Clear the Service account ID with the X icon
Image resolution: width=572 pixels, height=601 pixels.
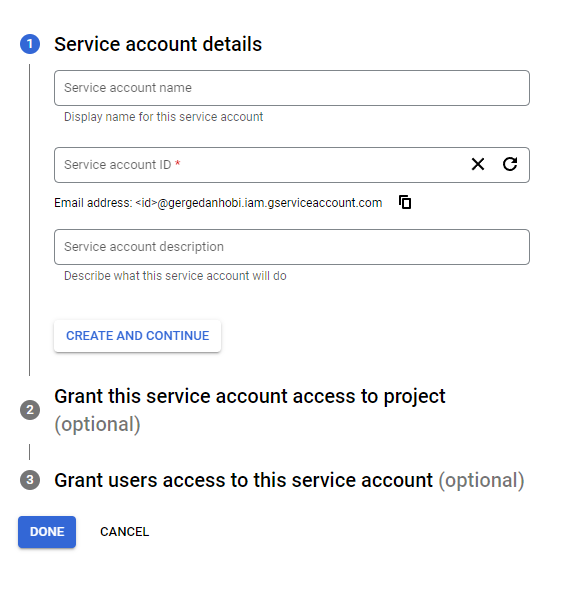(x=478, y=164)
